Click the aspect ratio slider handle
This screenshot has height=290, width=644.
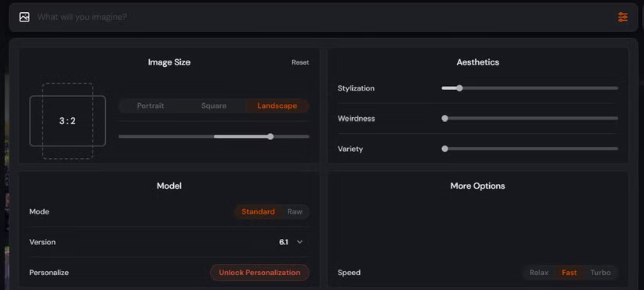pyautogui.click(x=270, y=137)
